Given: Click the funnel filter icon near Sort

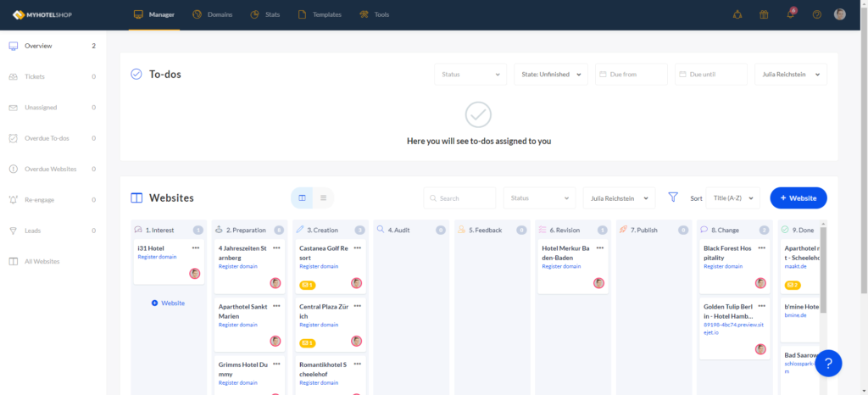Looking at the screenshot, I should (673, 197).
